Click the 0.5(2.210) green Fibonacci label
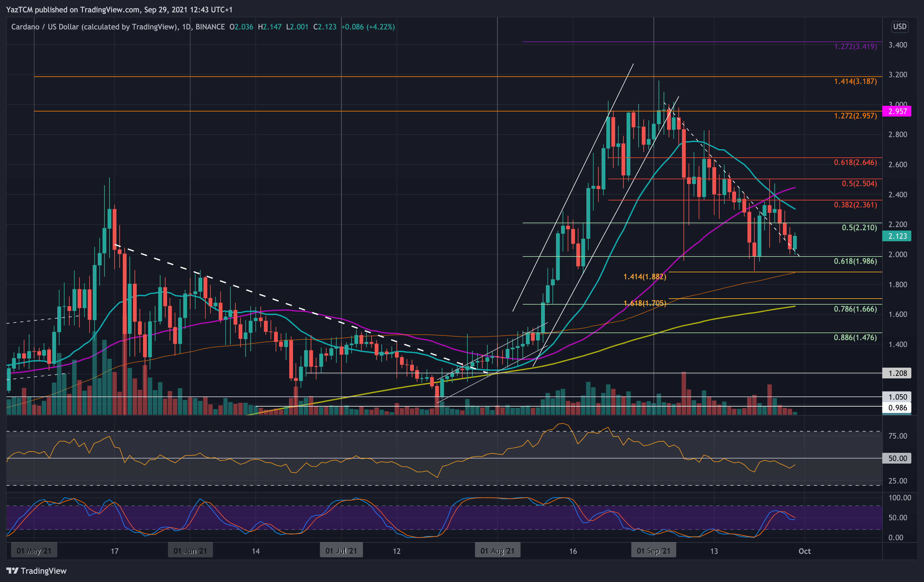Screen dimensions: 924x582 point(859,228)
